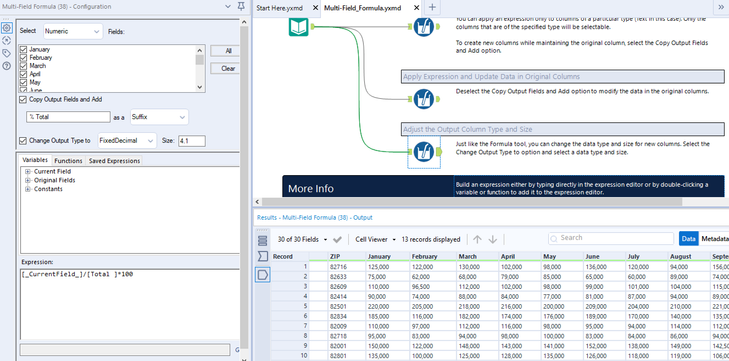Screen dimensions: 729x361
Task: Go to next record with down arrow
Action: point(493,240)
